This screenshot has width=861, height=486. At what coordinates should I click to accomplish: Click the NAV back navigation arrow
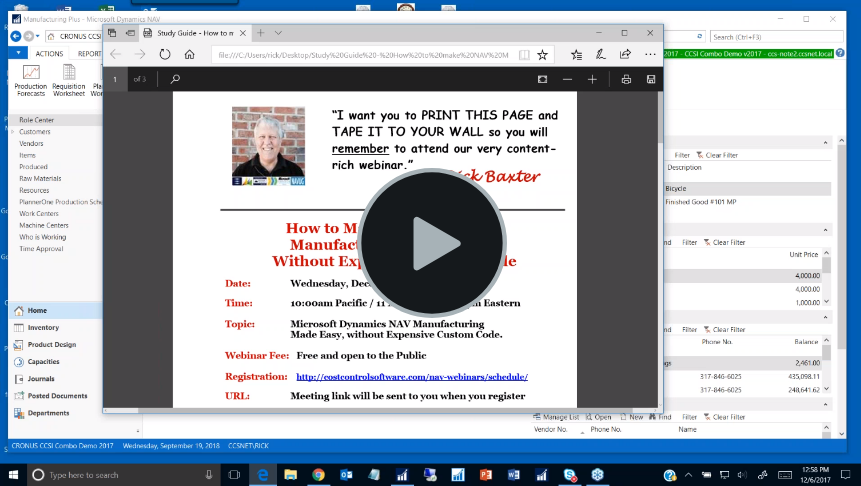pos(16,37)
